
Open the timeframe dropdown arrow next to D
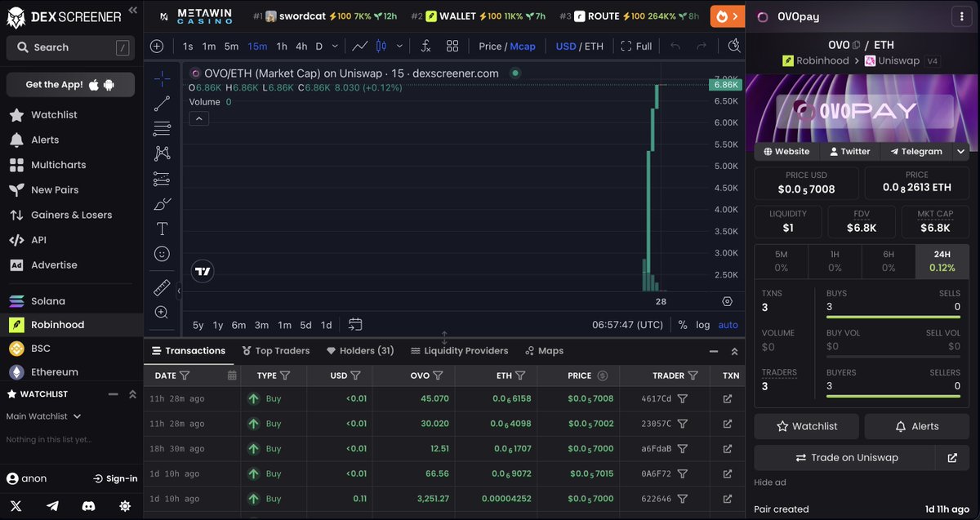point(335,47)
